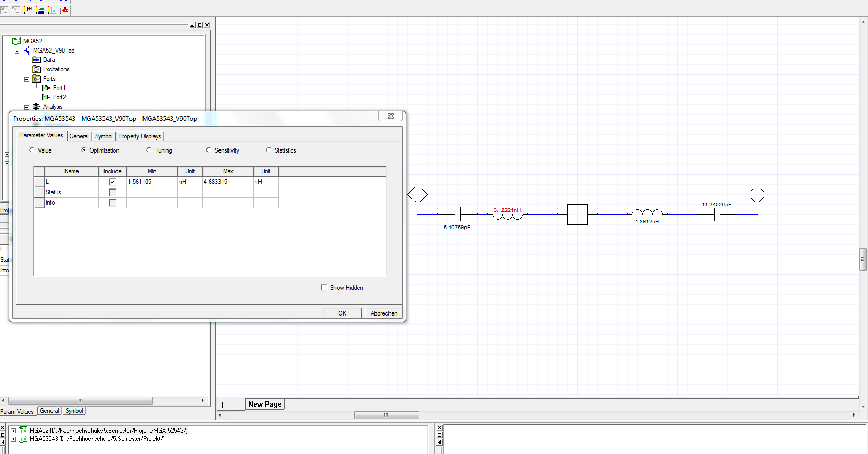868x454 pixels.
Task: Click the square component block in schematic
Action: (x=577, y=214)
